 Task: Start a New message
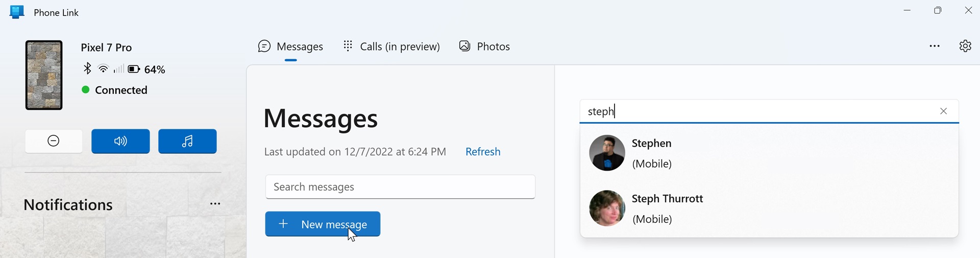[x=323, y=224]
